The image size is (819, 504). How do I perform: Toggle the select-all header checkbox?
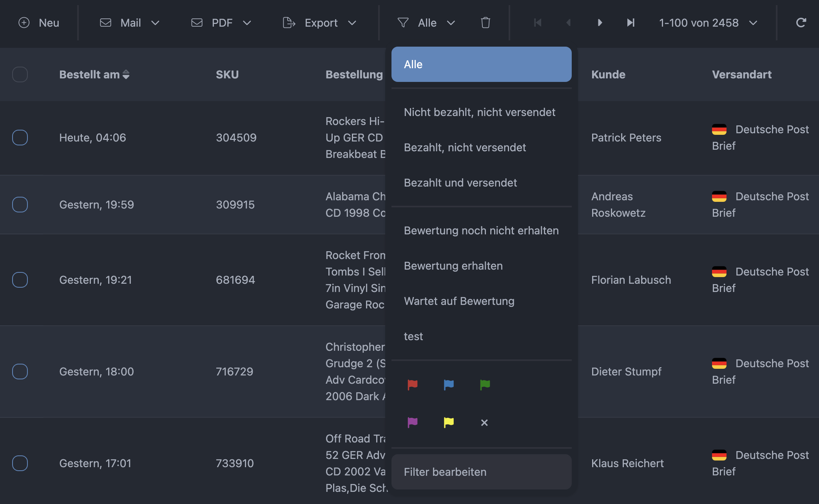tap(20, 74)
